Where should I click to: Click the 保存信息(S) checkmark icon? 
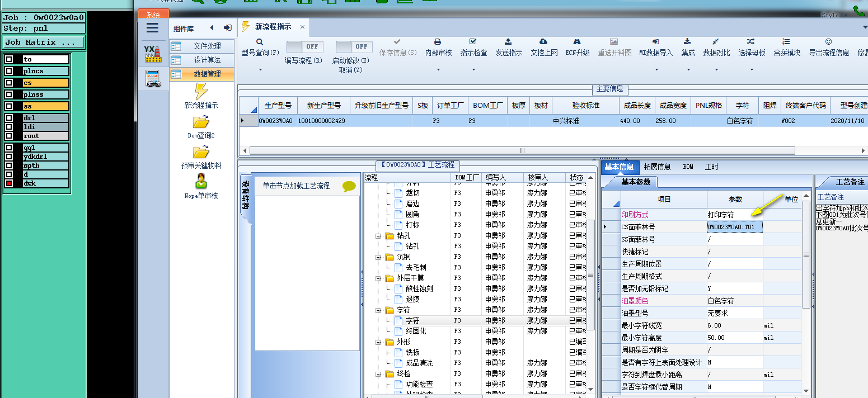pos(397,42)
